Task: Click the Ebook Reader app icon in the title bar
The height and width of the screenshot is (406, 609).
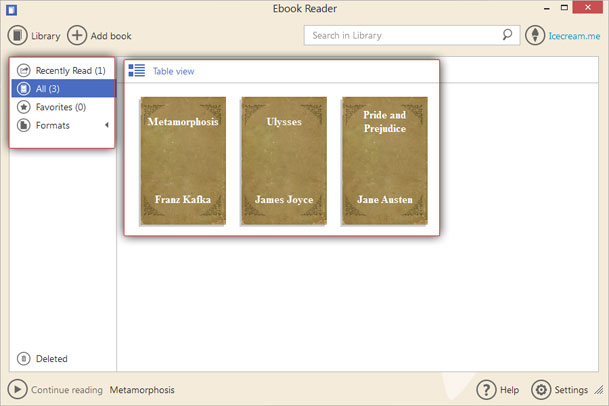Action: click(12, 10)
